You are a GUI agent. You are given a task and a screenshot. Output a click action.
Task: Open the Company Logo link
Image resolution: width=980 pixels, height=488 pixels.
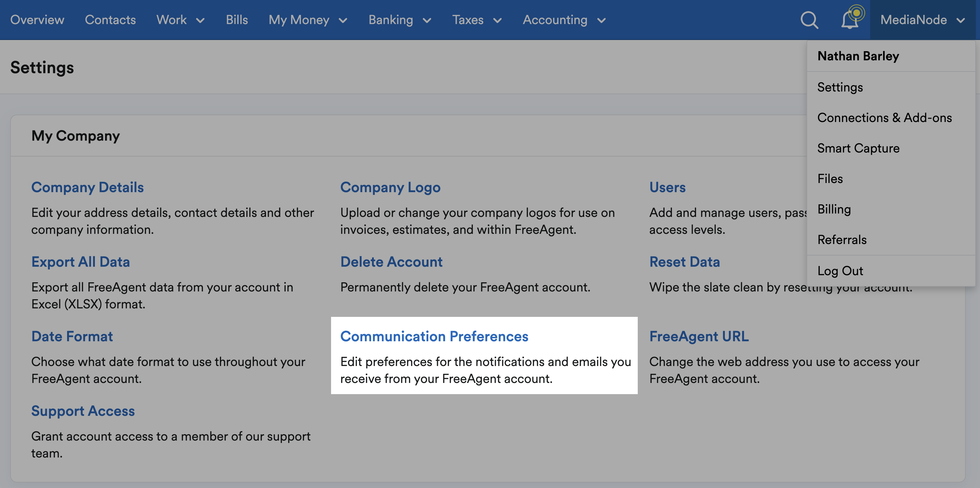pos(390,187)
